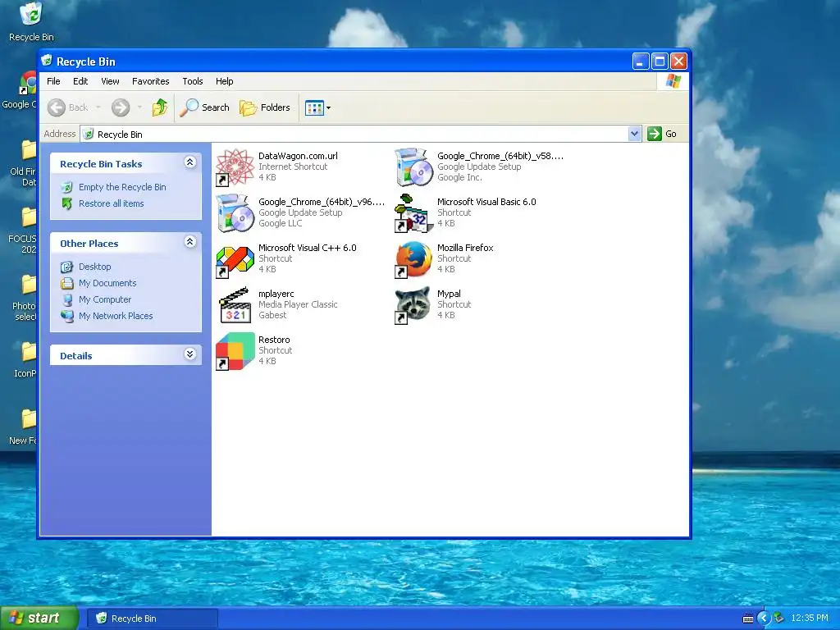Select the Restoro shortcut icon
This screenshot has width=840, height=630.
[x=235, y=351]
